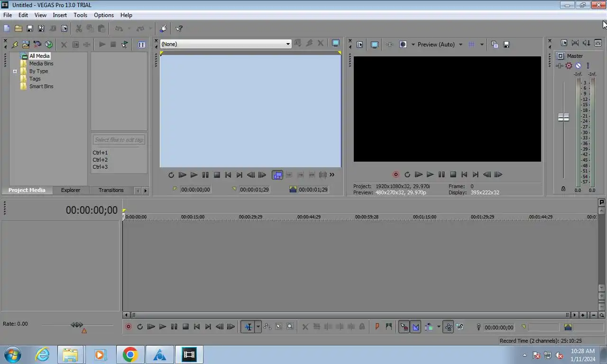
Task: Click Extract Audio from CD icon
Action: tap(49, 45)
